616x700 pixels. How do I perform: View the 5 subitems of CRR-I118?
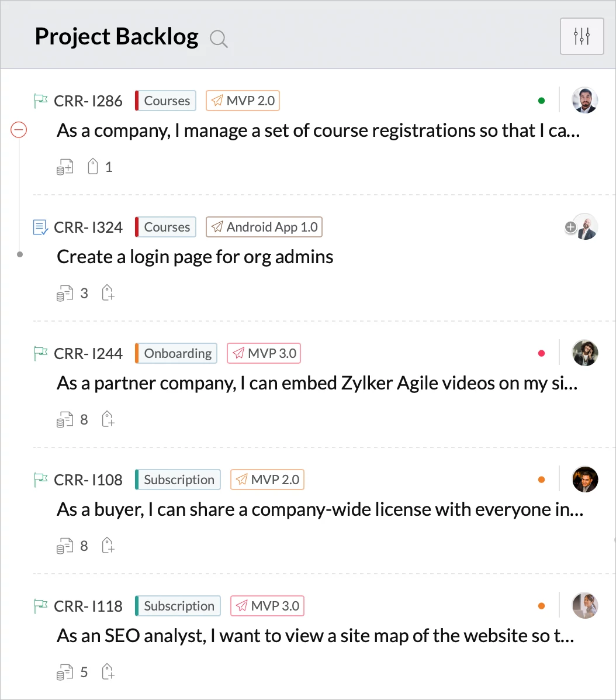point(72,673)
